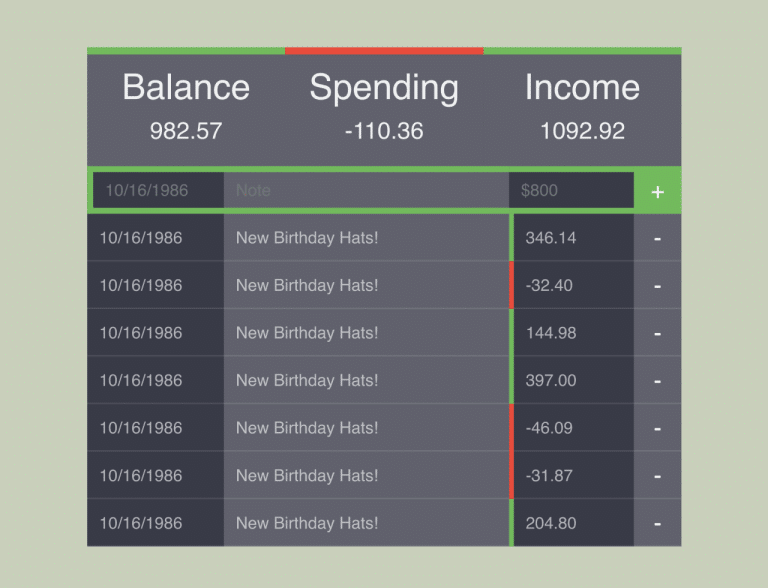Delete the -32.40 transaction using its minus icon
Screen dimensions: 768x588
coord(657,286)
